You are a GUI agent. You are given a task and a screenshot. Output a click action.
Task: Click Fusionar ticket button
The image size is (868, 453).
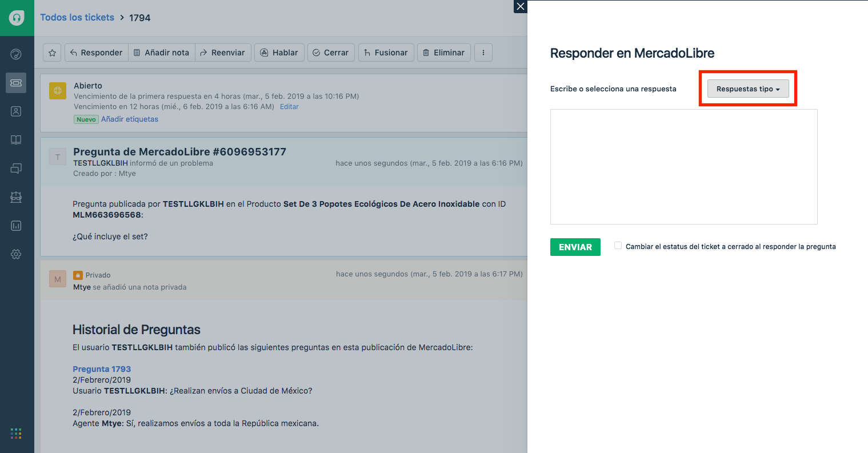coord(386,53)
